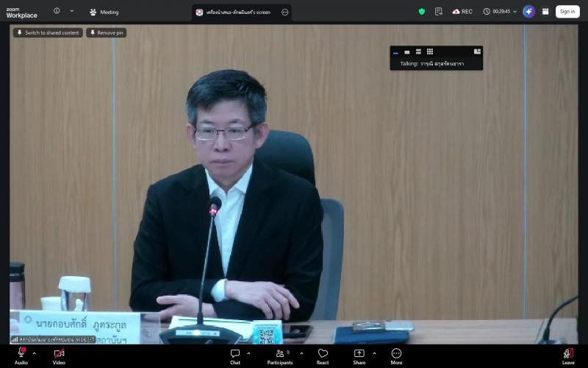The image size is (588, 368).
Task: Click Switch to shared content
Action: pos(48,32)
